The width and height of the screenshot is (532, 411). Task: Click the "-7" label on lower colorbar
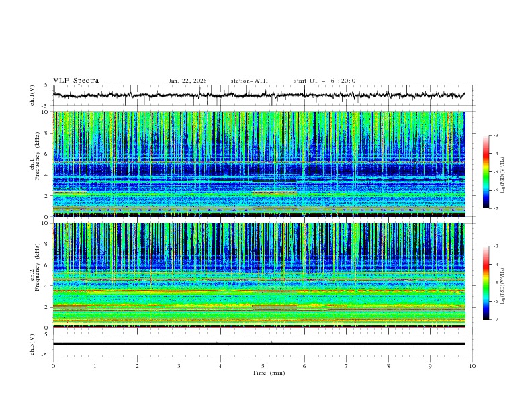[x=495, y=319]
